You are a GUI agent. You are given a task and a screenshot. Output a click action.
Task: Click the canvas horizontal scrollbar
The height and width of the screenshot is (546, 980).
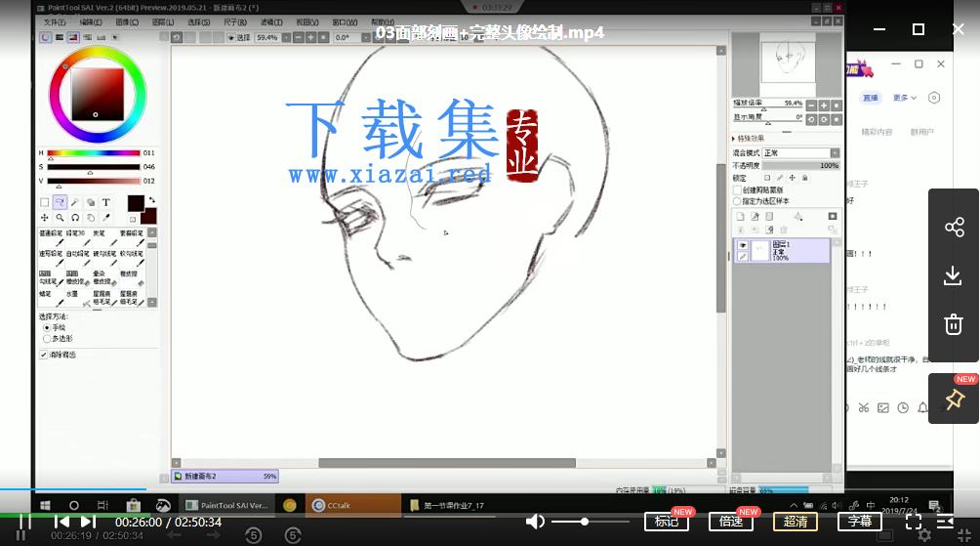pos(447,463)
